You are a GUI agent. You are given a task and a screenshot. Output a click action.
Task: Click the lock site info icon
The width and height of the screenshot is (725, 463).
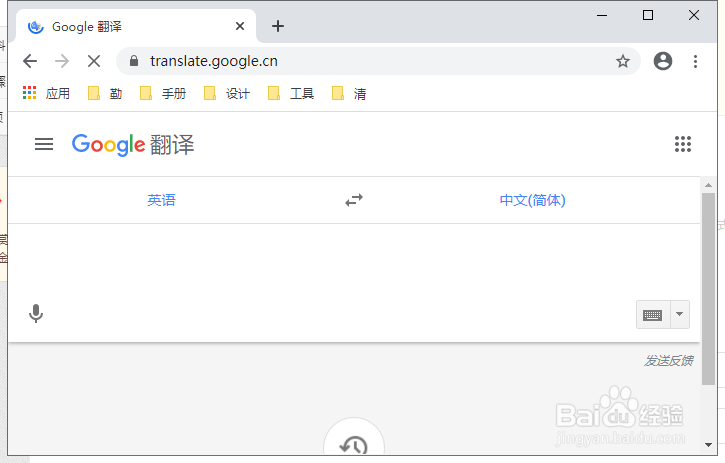(134, 61)
